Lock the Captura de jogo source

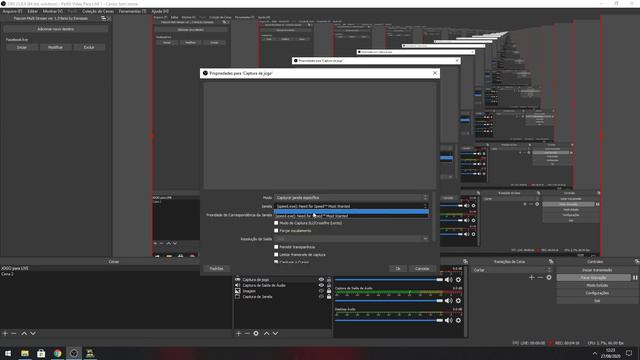(x=329, y=280)
